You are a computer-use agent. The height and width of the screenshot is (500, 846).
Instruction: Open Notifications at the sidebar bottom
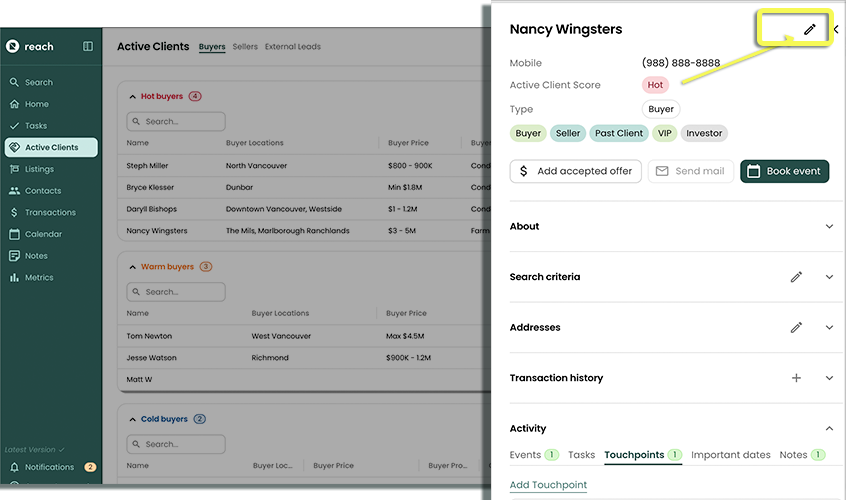click(x=49, y=467)
